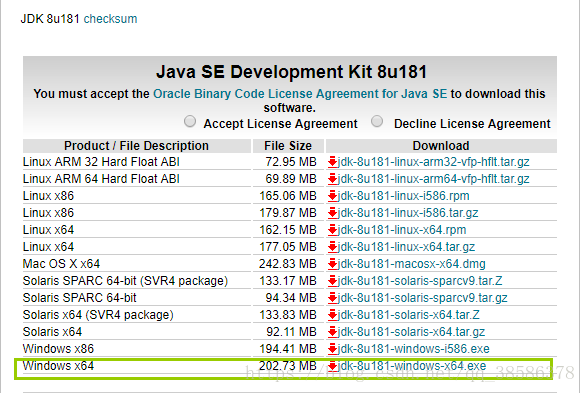Download jdk-8u181-solaris-sparcv9.tar.gz file link
Screen dimensions: 586x393
point(423,298)
